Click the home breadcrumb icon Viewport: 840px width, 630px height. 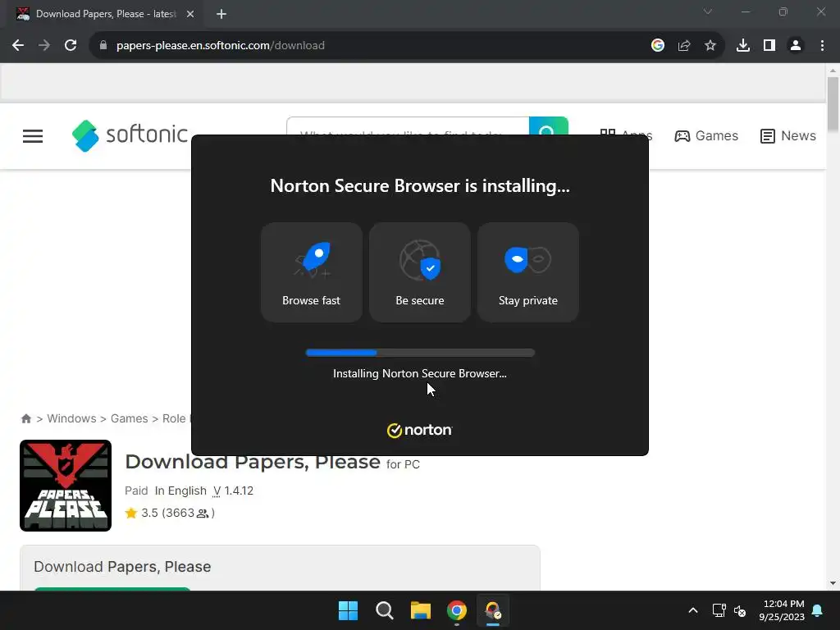click(25, 418)
